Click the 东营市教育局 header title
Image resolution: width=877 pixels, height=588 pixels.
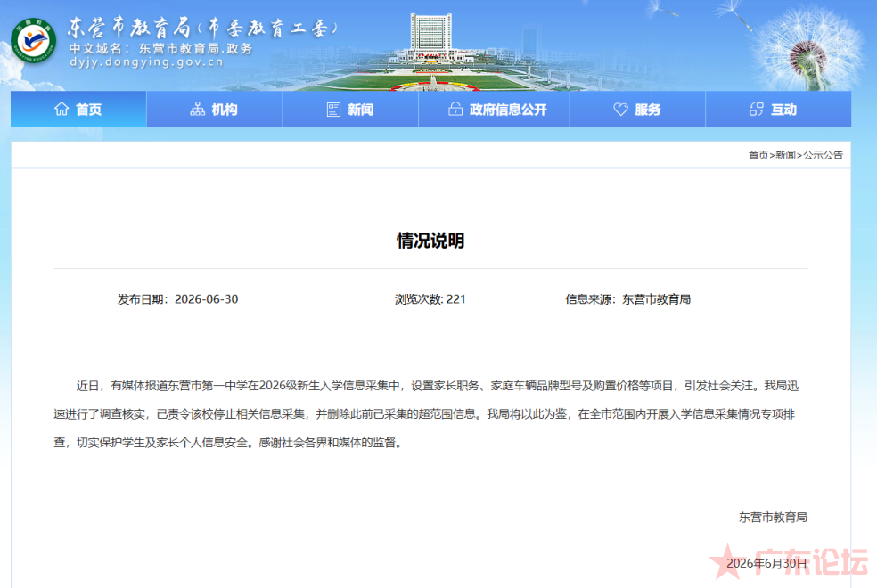point(202,28)
